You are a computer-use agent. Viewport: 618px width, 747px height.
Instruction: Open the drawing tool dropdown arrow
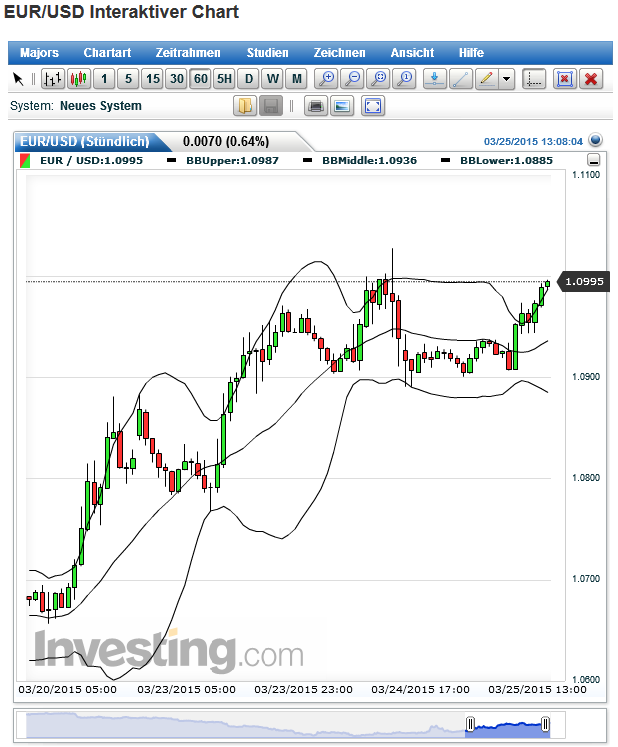[x=507, y=79]
